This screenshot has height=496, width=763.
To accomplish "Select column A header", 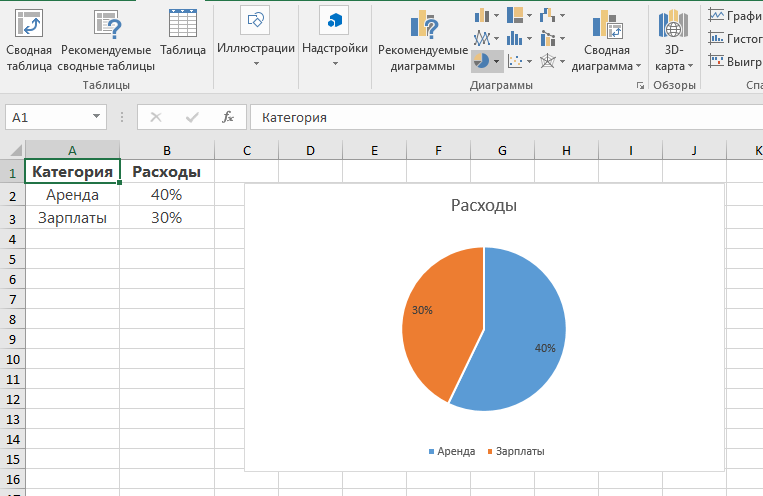I will coord(72,150).
